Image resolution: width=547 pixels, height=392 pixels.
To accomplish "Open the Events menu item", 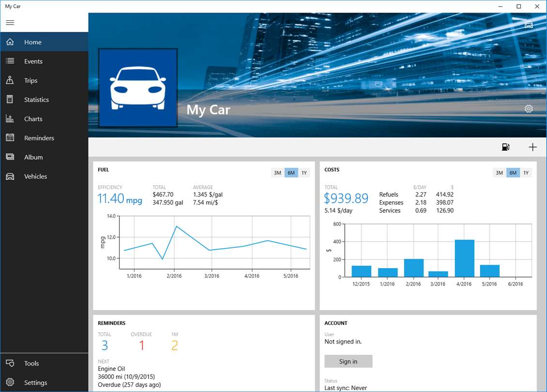I will coord(45,61).
